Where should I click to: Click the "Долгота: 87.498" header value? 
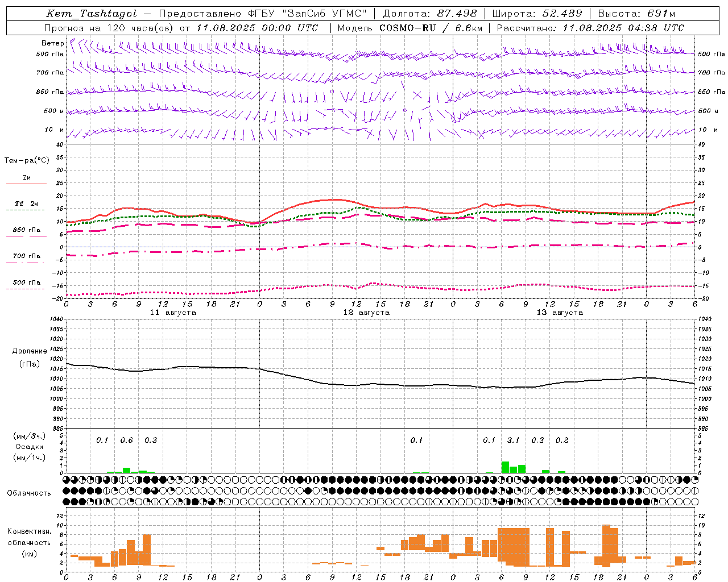(x=430, y=14)
